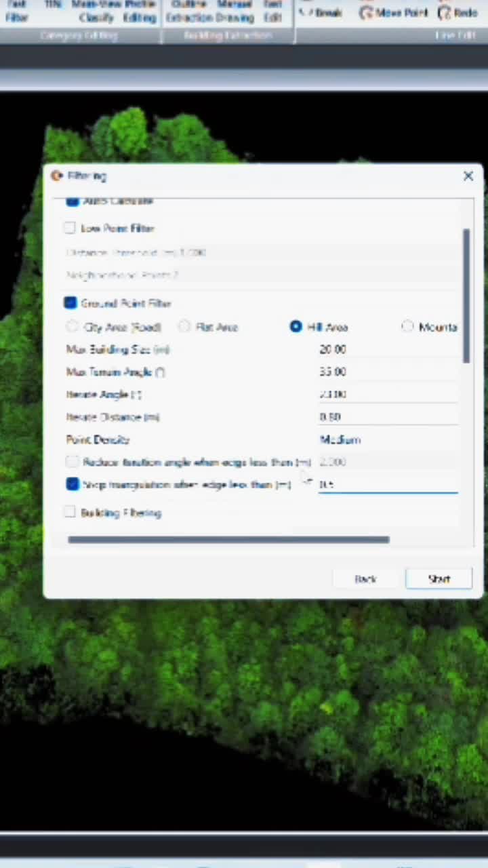Select the Break line edit tool
The image size is (488, 868).
pos(320,12)
